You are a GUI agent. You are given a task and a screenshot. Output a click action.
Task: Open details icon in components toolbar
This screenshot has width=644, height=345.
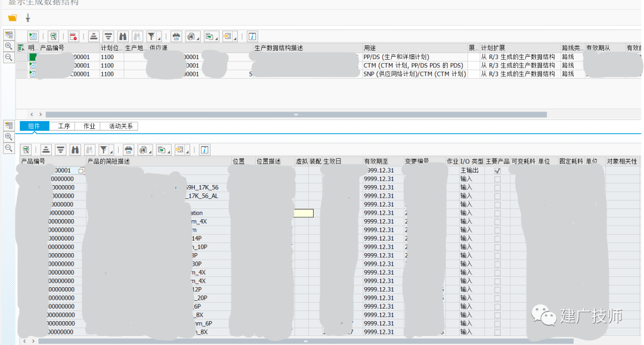click(26, 150)
